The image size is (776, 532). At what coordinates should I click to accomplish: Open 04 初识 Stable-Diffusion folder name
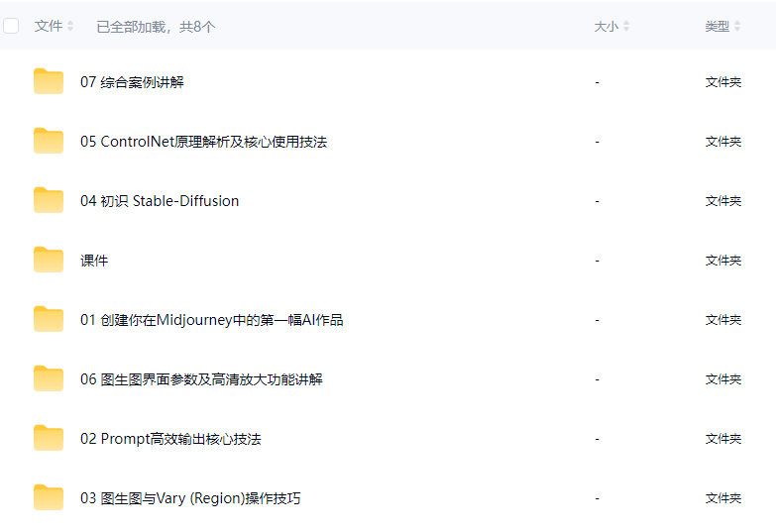coord(160,201)
